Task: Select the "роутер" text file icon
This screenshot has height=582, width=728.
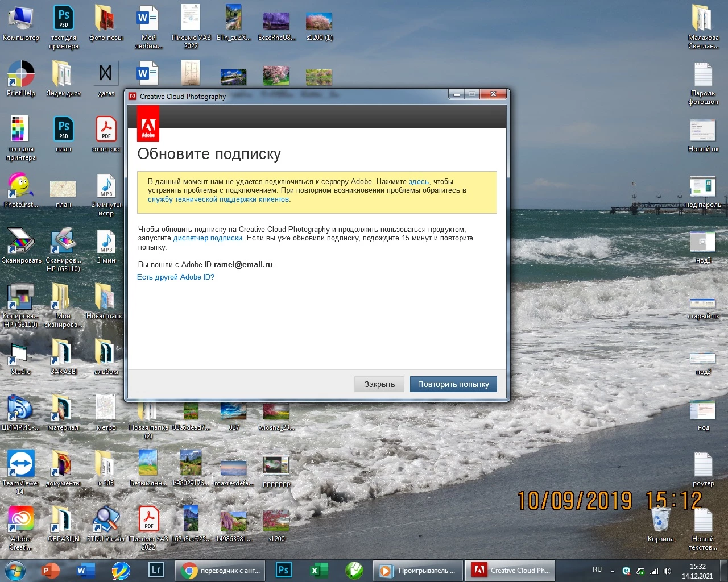Action: [x=704, y=469]
